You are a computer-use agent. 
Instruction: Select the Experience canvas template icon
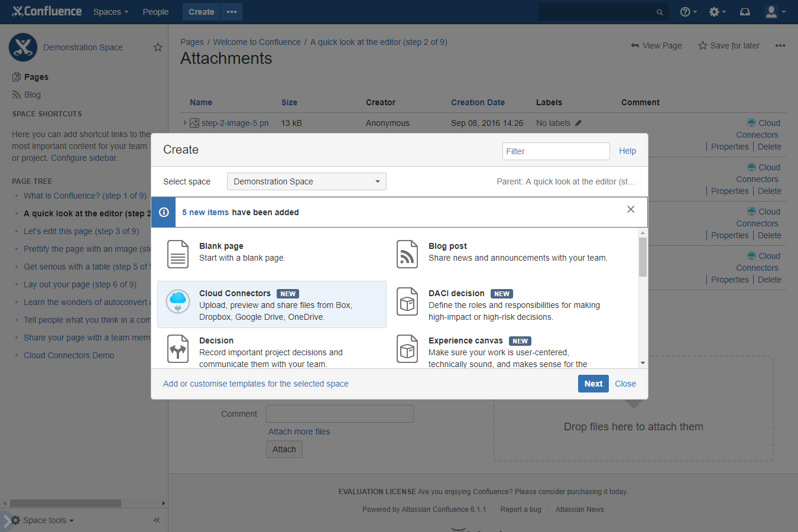tap(407, 349)
